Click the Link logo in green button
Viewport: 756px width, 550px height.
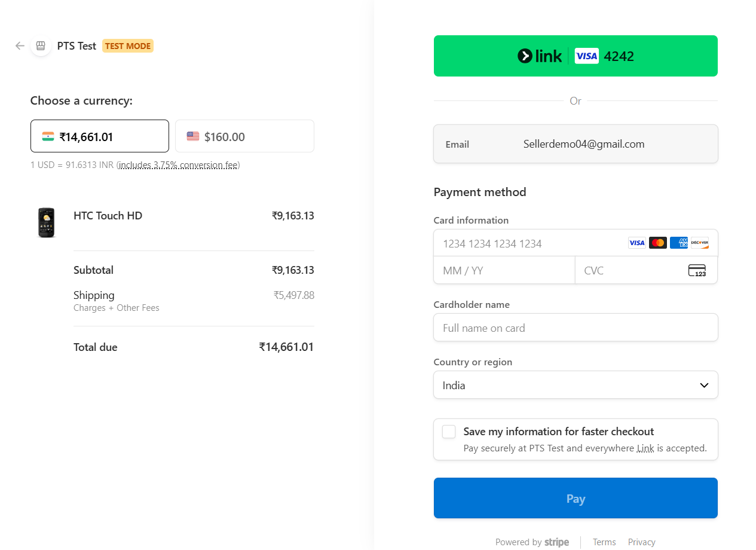click(x=540, y=56)
